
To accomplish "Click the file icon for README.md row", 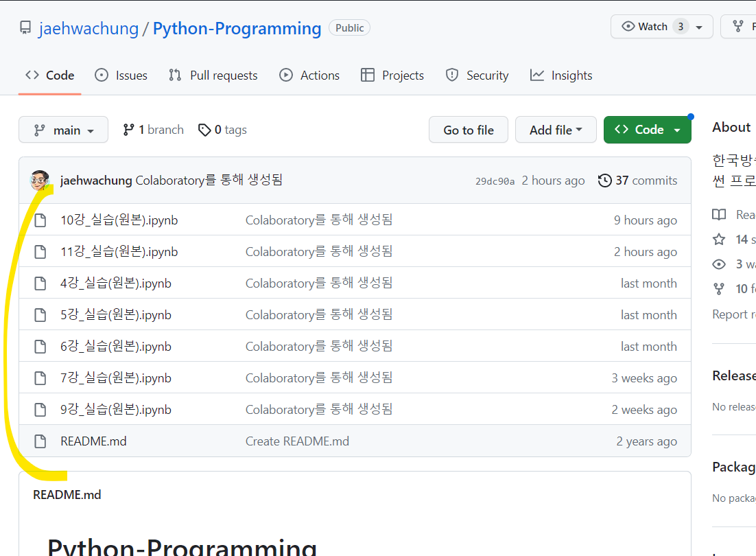I will coord(40,441).
